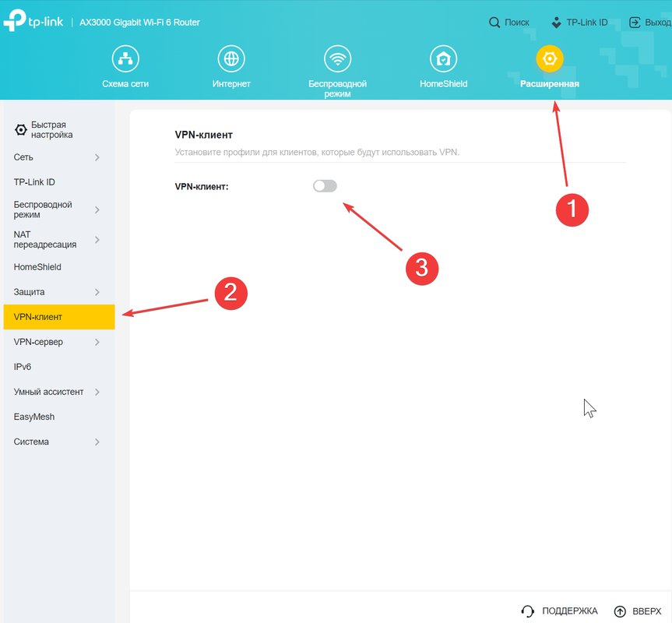
Task: Open the Интернет globe icon
Action: coord(231,58)
